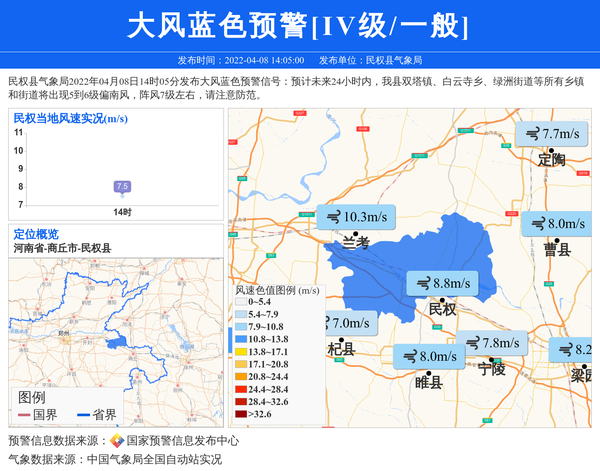This screenshot has height=471, width=600.
Task: Click the wind icon in the 7.7m/s label
Action: click(x=532, y=134)
